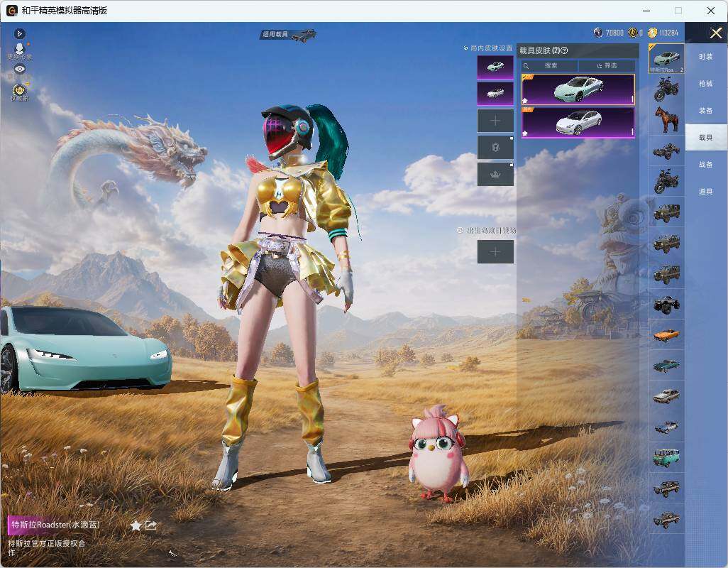Click the 113284 gold coin counter

663,33
